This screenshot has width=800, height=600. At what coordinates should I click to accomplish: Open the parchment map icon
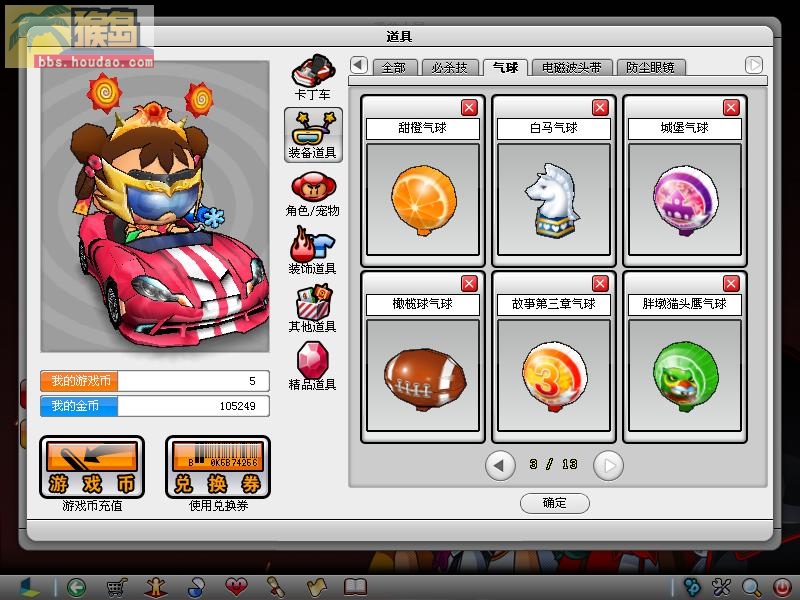pos(316,587)
